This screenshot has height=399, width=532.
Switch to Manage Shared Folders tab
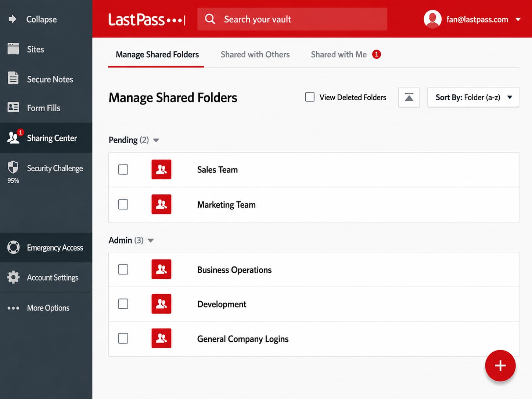pyautogui.click(x=157, y=54)
